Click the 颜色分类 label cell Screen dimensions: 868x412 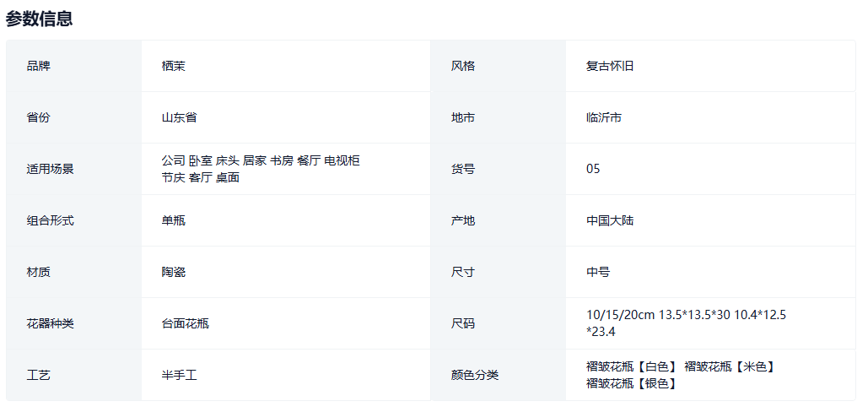pyautogui.click(x=474, y=375)
